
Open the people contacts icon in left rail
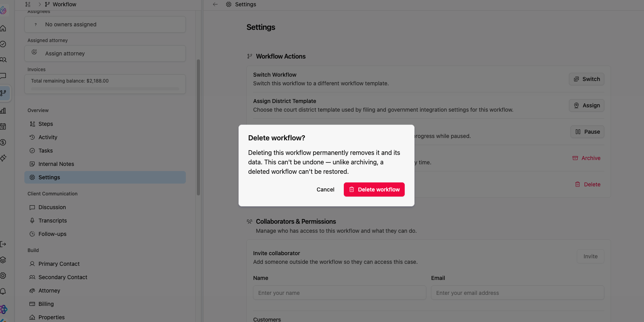coord(3,60)
